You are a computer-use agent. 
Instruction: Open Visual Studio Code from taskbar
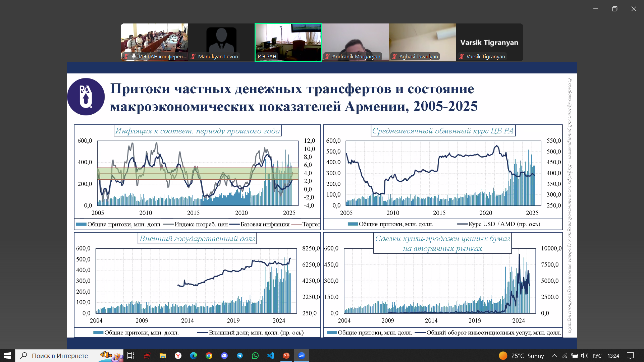pyautogui.click(x=271, y=356)
